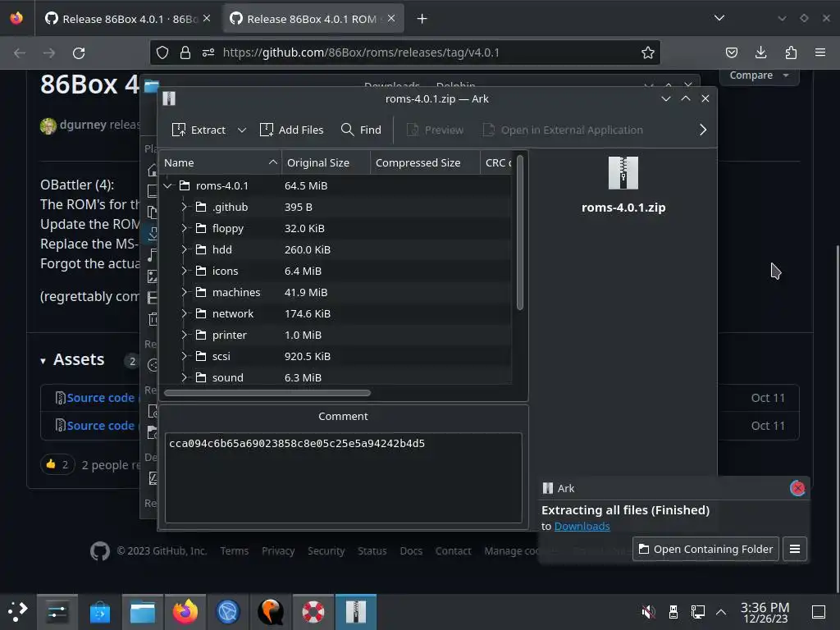The height and width of the screenshot is (630, 840).
Task: Click Add Files in Ark toolbar
Action: [291, 130]
